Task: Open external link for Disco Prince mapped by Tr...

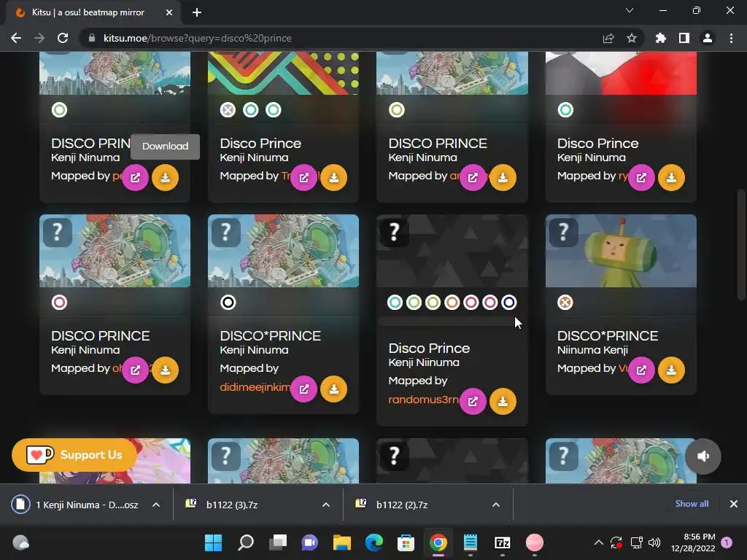Action: (304, 178)
